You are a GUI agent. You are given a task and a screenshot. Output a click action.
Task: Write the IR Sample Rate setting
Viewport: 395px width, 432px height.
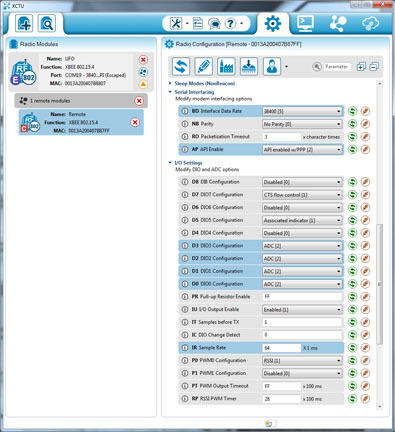tap(365, 348)
